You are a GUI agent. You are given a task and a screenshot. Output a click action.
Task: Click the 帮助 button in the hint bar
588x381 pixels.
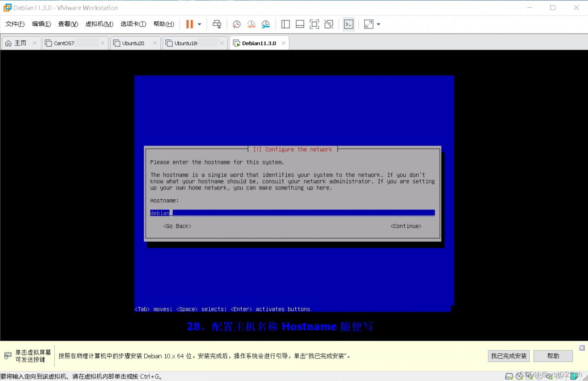point(553,356)
